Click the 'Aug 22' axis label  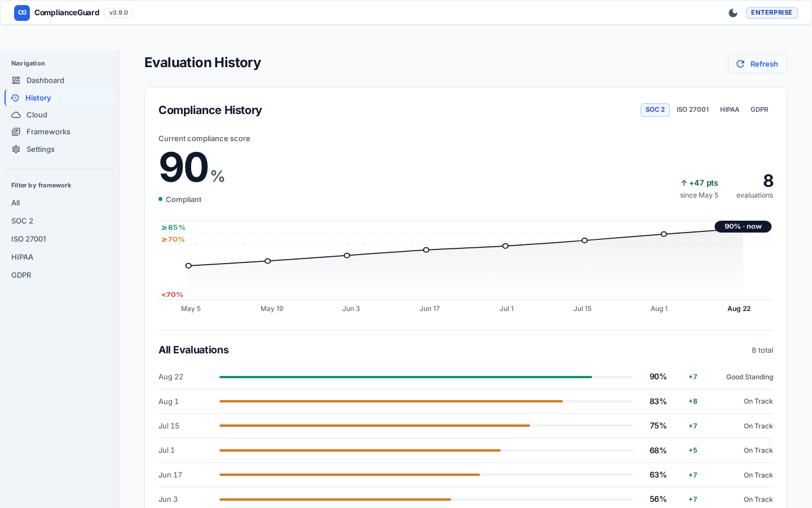click(739, 309)
